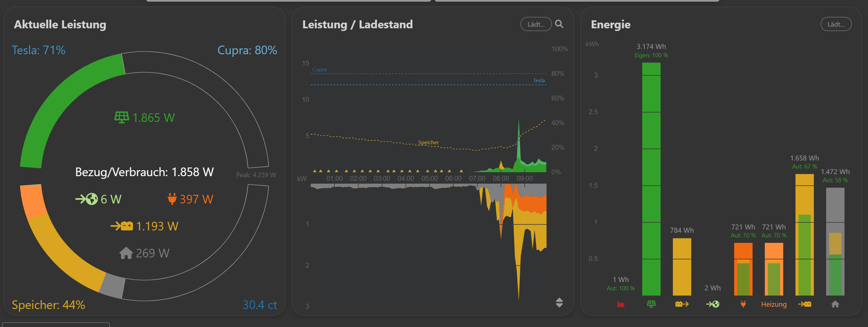The height and width of the screenshot is (327, 868).
Task: Click the 784 Wh value label
Action: (x=682, y=230)
